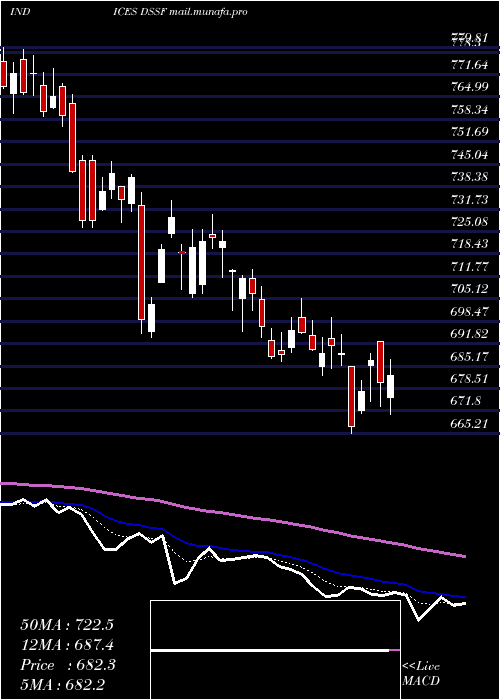The width and height of the screenshot is (500, 700).
Task: Click the mail.munafa.pro title text
Action: click(209, 12)
